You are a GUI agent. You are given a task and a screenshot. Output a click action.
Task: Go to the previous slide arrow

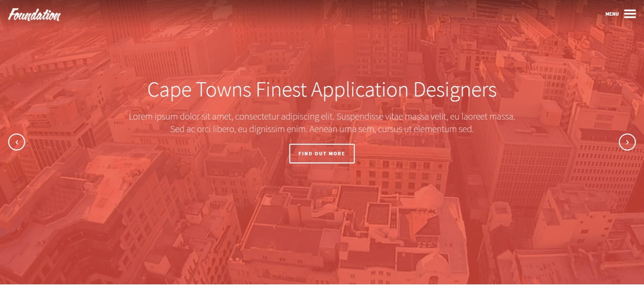pyautogui.click(x=17, y=142)
